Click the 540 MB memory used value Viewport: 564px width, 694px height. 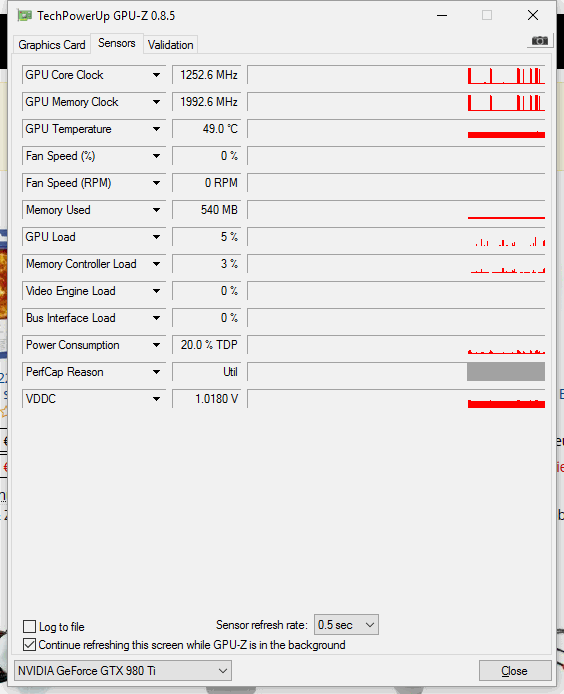point(206,210)
